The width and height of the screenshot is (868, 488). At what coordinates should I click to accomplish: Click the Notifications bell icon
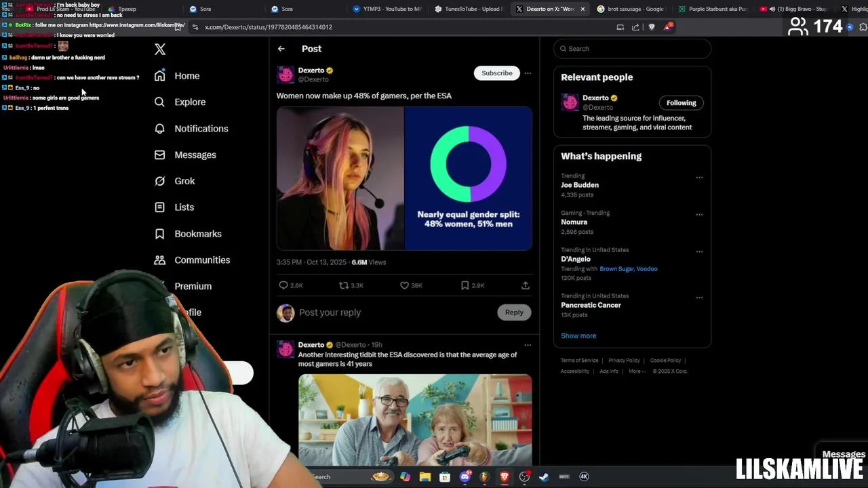coord(159,129)
